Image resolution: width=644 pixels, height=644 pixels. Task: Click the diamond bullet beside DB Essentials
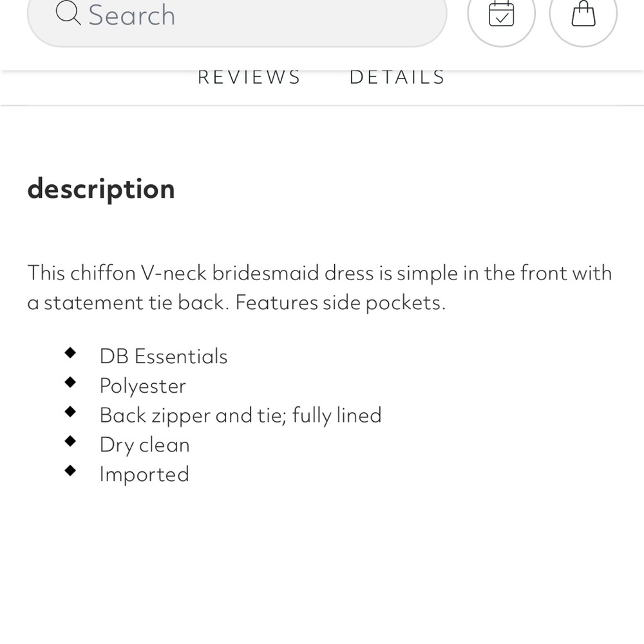pyautogui.click(x=70, y=353)
